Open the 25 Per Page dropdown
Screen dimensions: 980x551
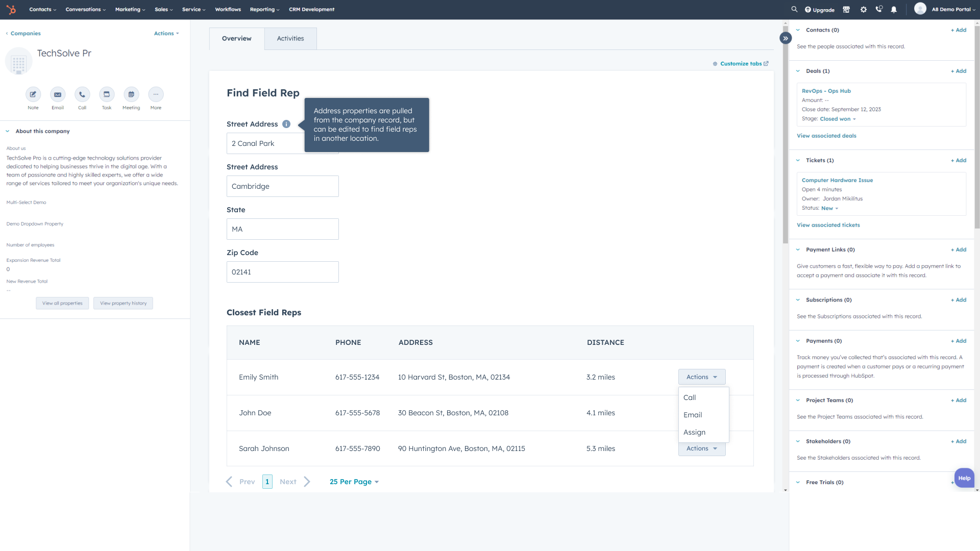tap(354, 482)
